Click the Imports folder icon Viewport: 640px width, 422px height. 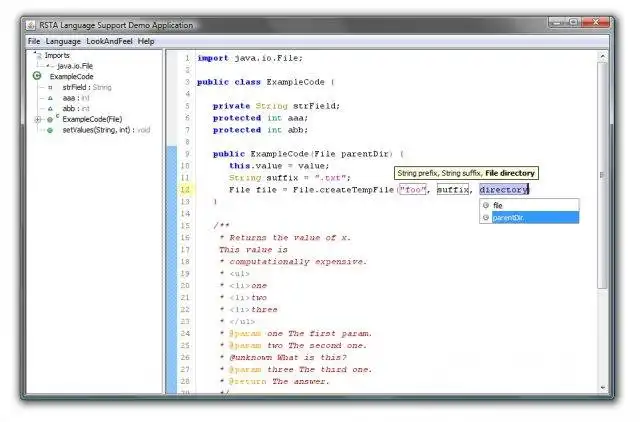(38, 55)
